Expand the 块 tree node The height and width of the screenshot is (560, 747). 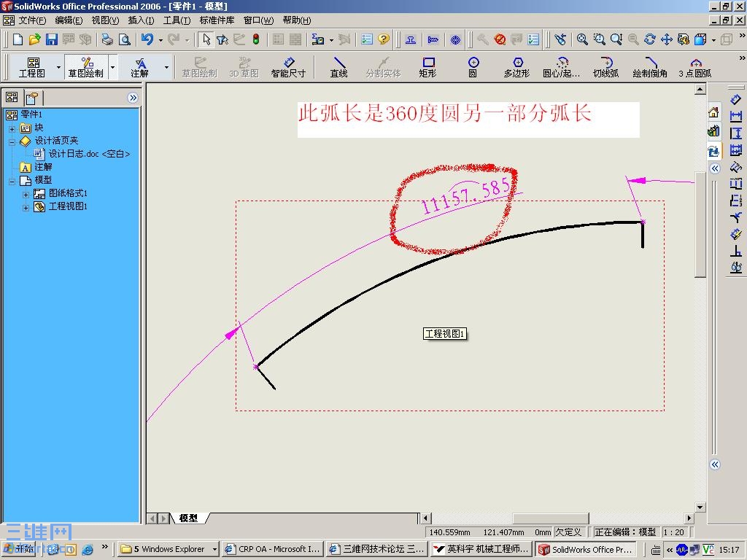point(12,128)
